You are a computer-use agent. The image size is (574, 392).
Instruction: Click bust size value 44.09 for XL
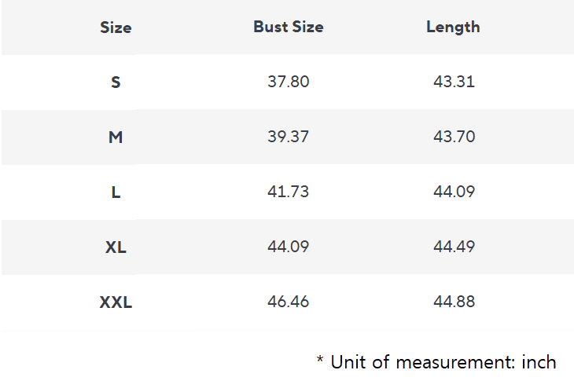pyautogui.click(x=288, y=247)
